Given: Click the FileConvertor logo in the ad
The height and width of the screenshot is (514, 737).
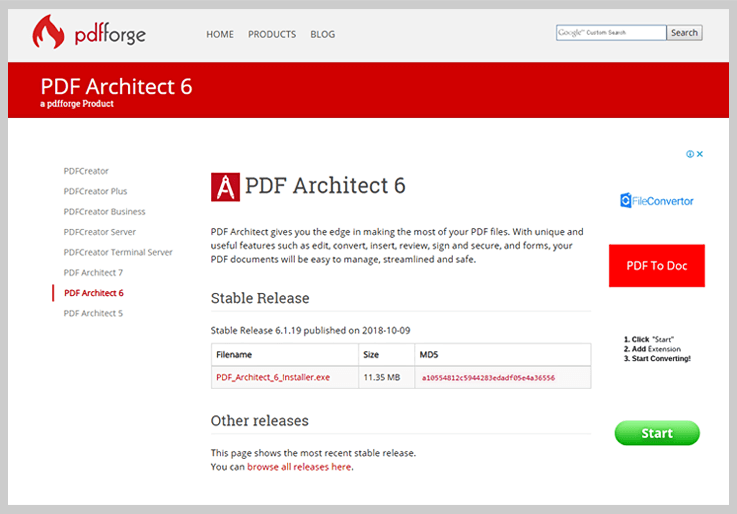Looking at the screenshot, I should [x=657, y=201].
